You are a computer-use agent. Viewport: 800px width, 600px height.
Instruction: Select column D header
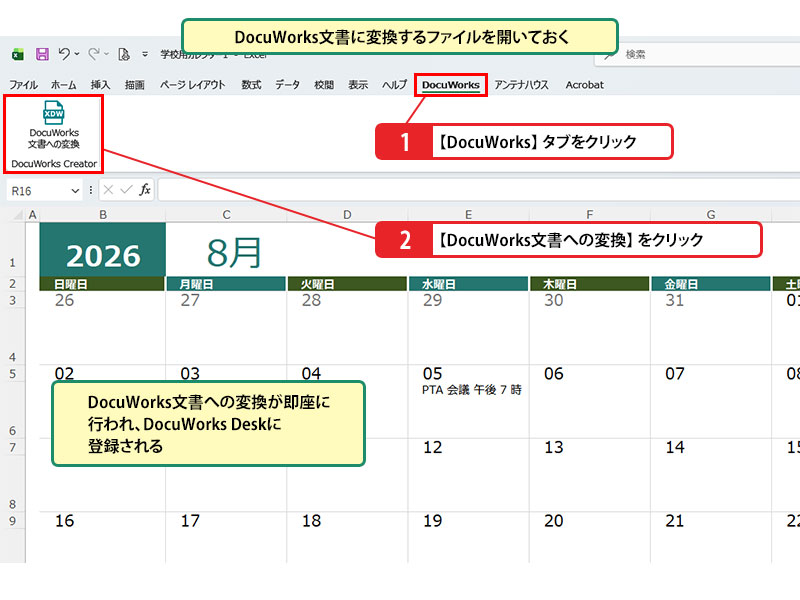(x=347, y=215)
